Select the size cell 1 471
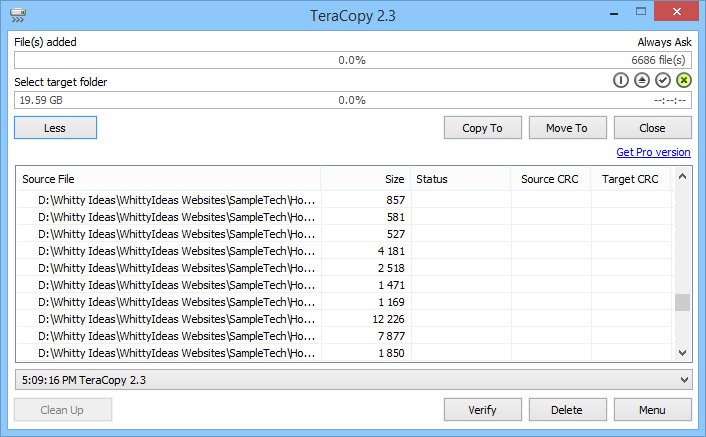The width and height of the screenshot is (706, 437). point(391,285)
